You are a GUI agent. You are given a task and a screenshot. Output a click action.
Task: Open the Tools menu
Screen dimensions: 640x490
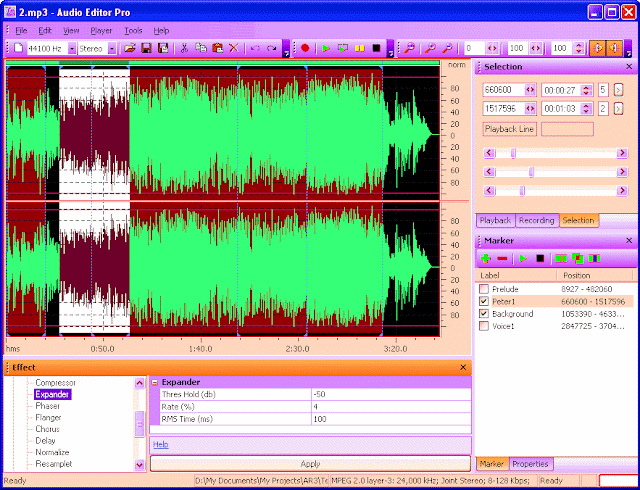pos(133,31)
